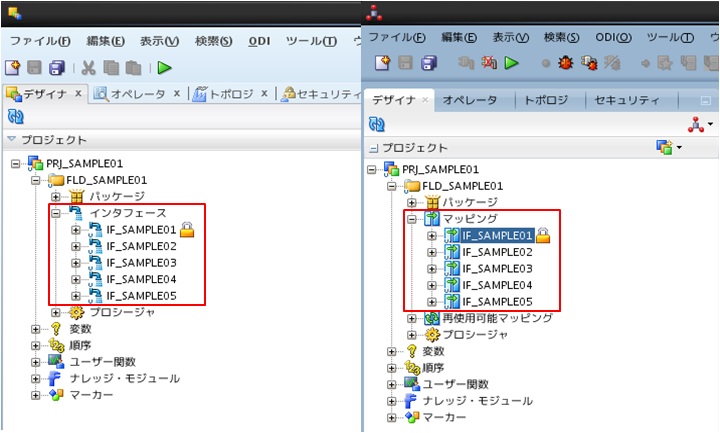Select PRJ_SAMPLE01 project in left tree

pyautogui.click(x=84, y=163)
